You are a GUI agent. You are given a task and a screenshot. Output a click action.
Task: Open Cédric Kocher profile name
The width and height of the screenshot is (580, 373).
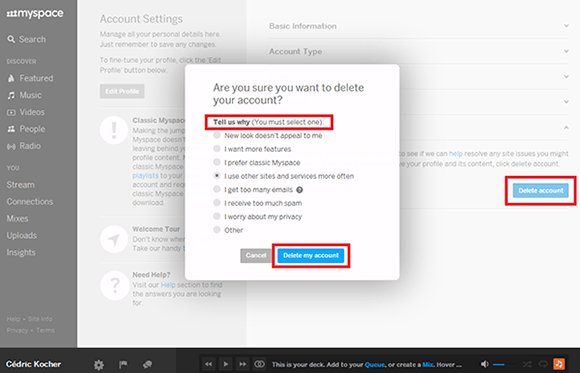tap(33, 364)
